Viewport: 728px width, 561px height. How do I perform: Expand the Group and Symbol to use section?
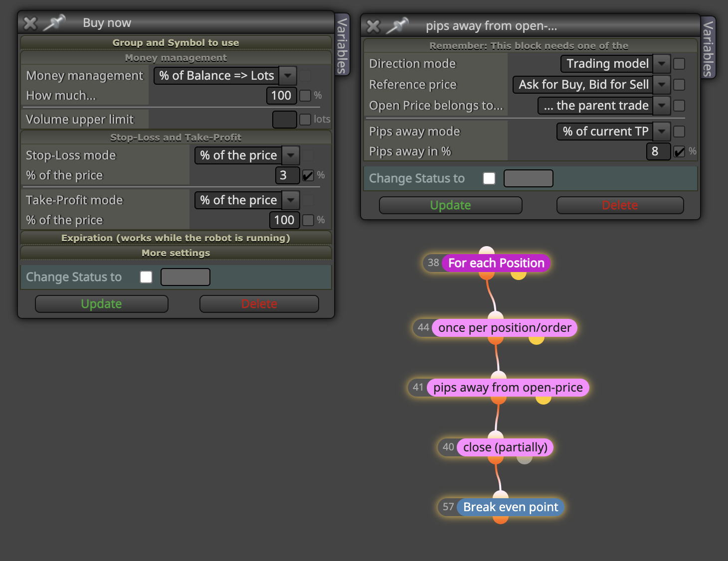tap(176, 42)
